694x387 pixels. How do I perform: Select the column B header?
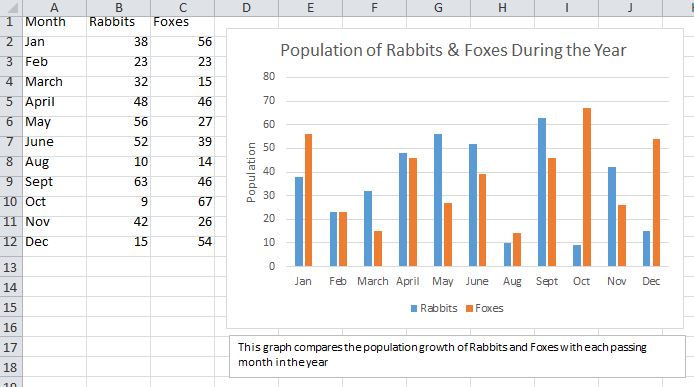(x=119, y=8)
